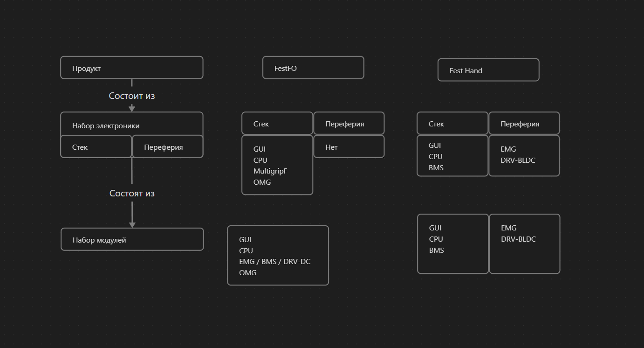The width and height of the screenshot is (644, 348).
Task: Select the Набор модулей card
Action: click(132, 240)
